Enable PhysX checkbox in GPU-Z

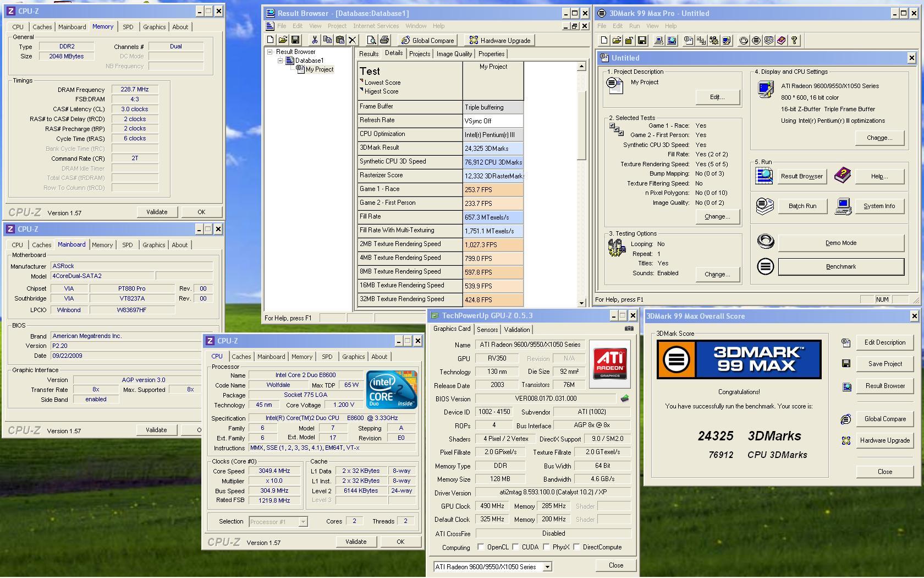coord(546,547)
